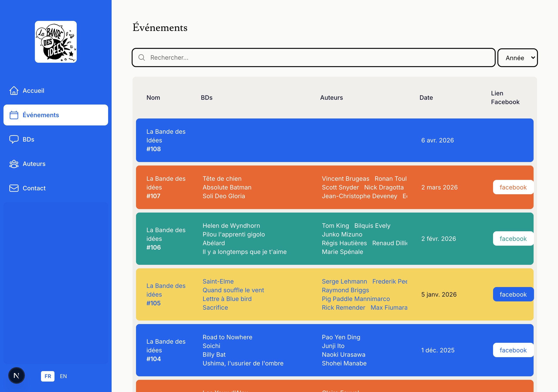
Task: Click the Accueil home icon
Action: [x=14, y=91]
